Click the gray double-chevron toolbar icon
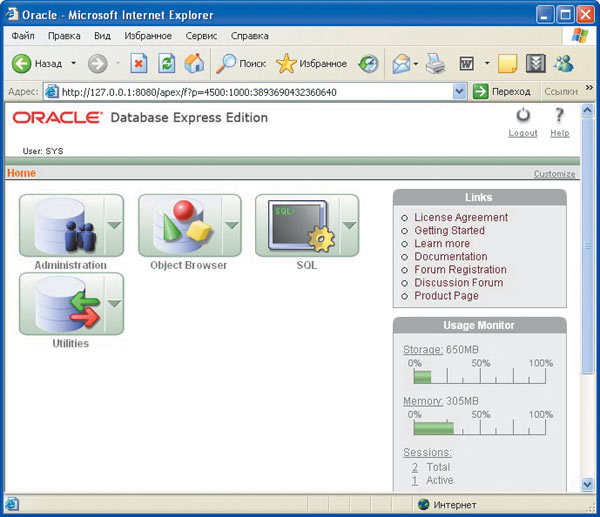Viewport: 600px width, 517px height. pyautogui.click(x=535, y=63)
